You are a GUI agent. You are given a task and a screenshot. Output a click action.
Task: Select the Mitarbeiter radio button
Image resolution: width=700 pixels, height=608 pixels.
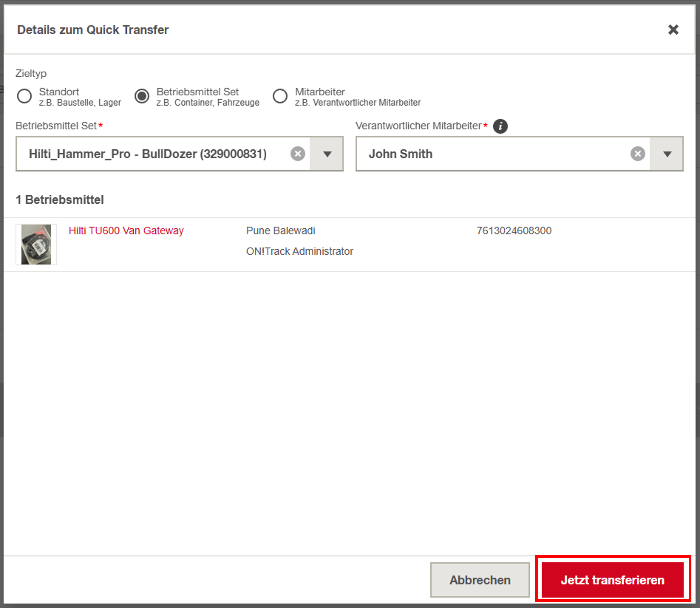coord(280,96)
